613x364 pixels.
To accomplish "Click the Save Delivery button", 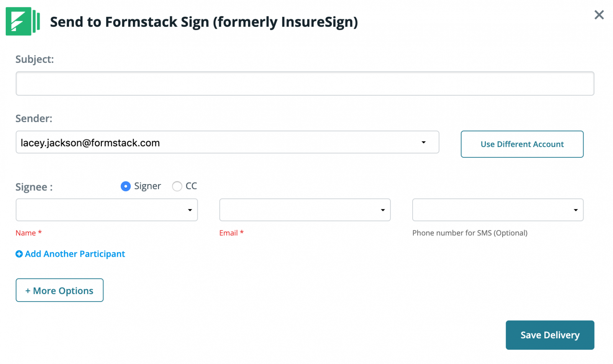I will 550,335.
